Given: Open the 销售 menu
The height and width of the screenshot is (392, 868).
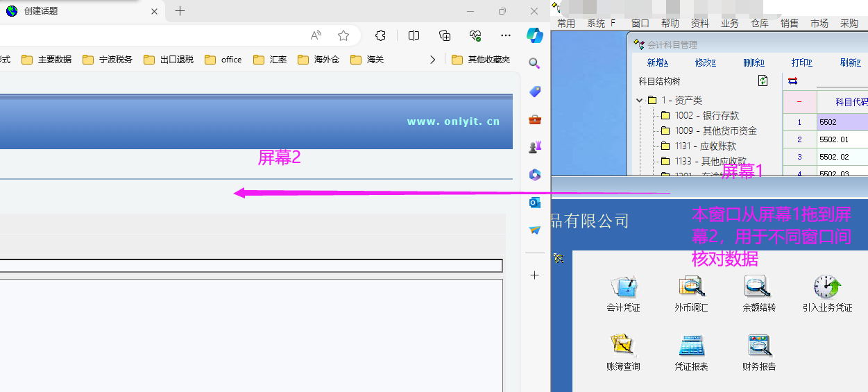Looking at the screenshot, I should [x=789, y=24].
